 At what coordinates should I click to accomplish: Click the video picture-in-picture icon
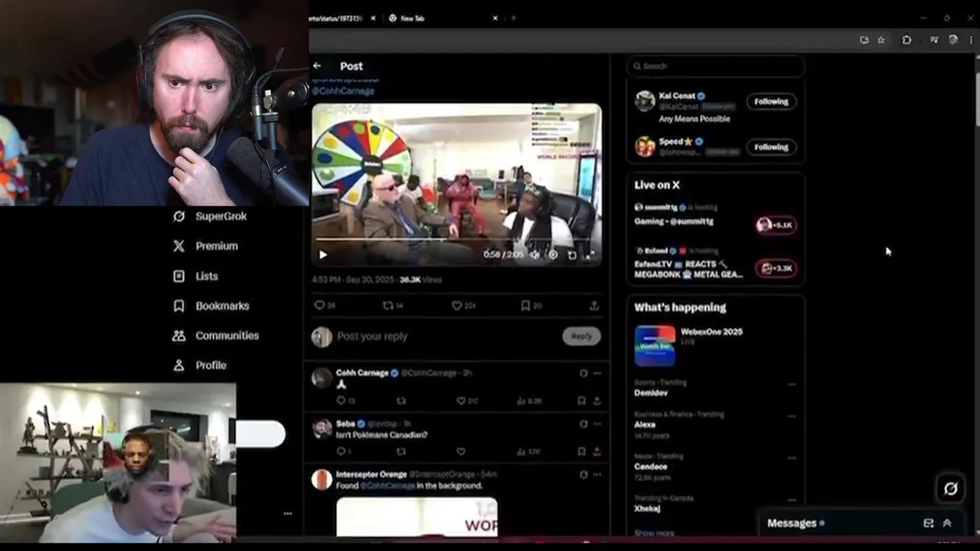pyautogui.click(x=571, y=255)
